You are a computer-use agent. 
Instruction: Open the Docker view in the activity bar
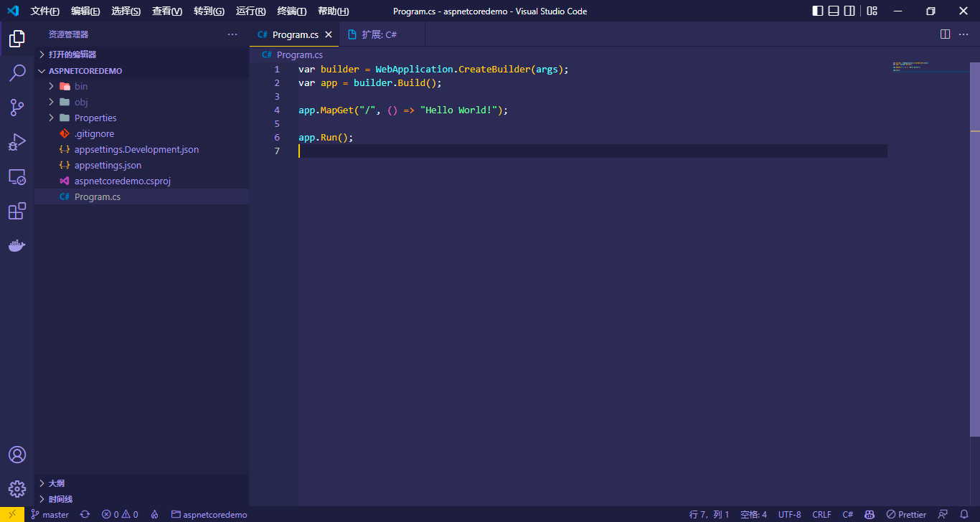click(x=17, y=245)
